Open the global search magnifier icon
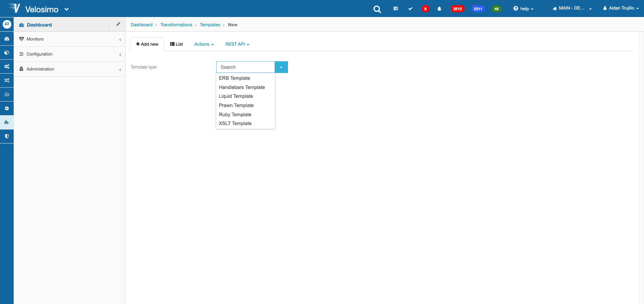644x304 pixels. pyautogui.click(x=377, y=9)
